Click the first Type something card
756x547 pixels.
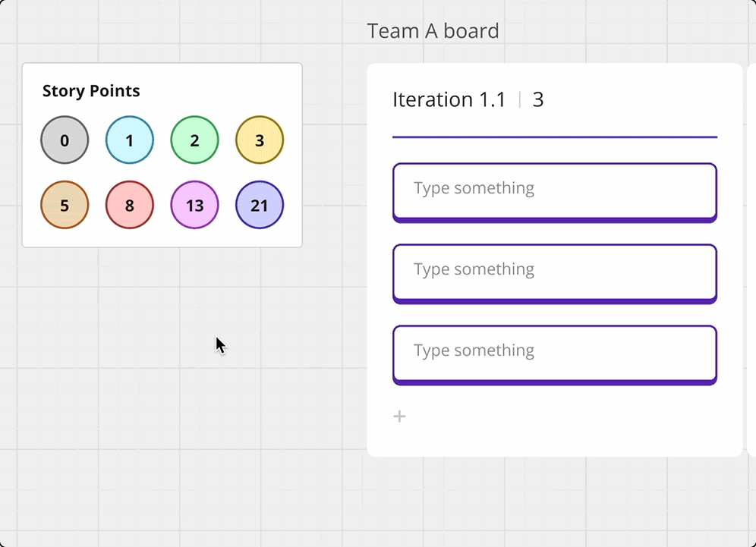click(x=554, y=191)
